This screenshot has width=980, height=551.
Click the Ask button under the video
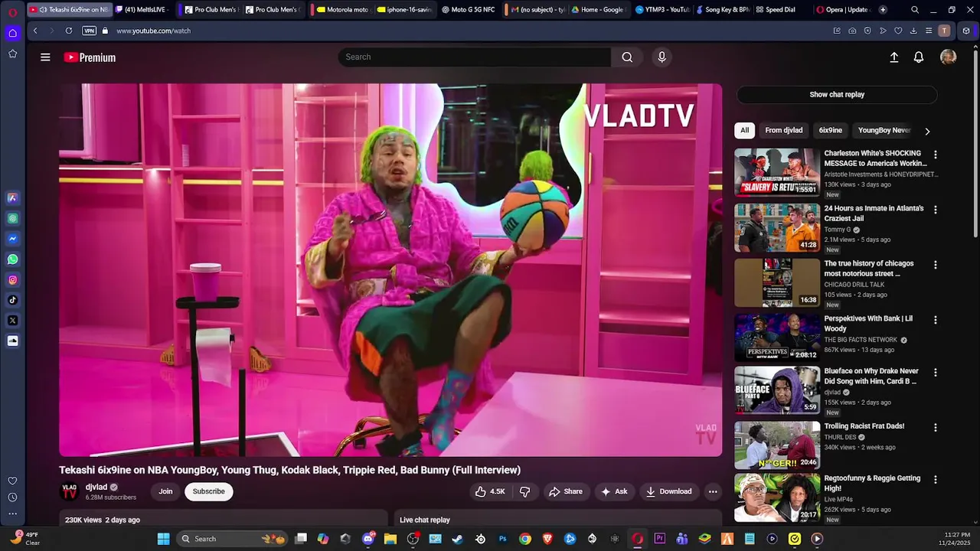614,491
